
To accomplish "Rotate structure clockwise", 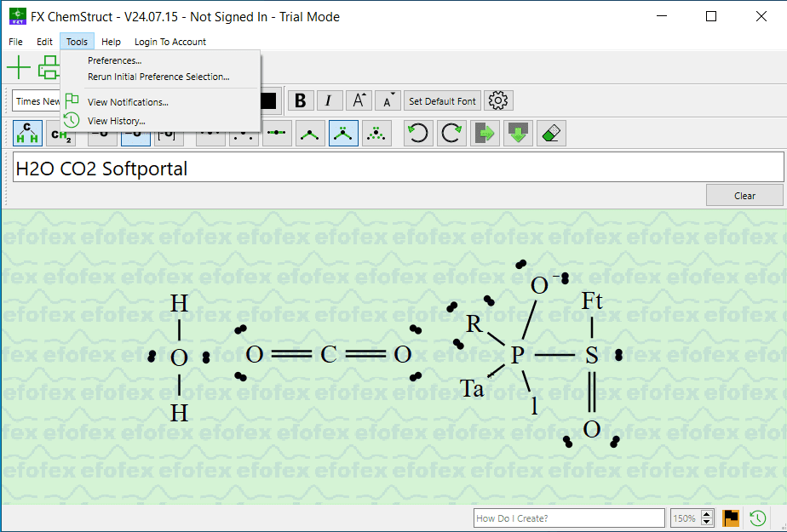I will (451, 134).
